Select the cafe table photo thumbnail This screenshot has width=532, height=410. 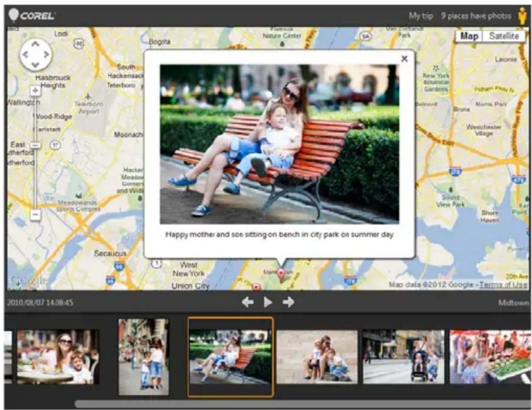(58, 357)
